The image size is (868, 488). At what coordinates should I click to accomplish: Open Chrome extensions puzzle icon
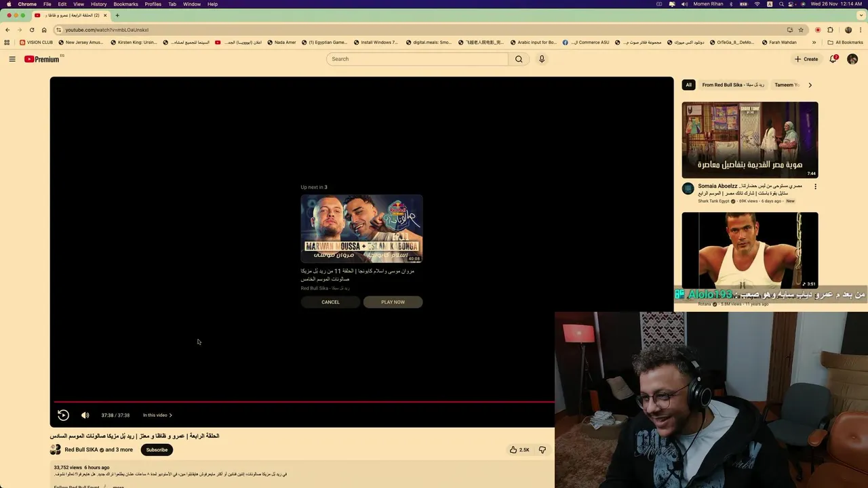830,30
